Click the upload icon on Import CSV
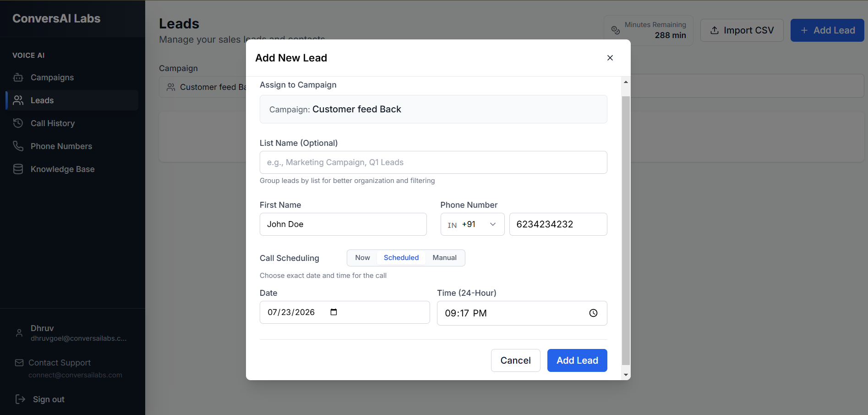This screenshot has height=415, width=868. 714,30
